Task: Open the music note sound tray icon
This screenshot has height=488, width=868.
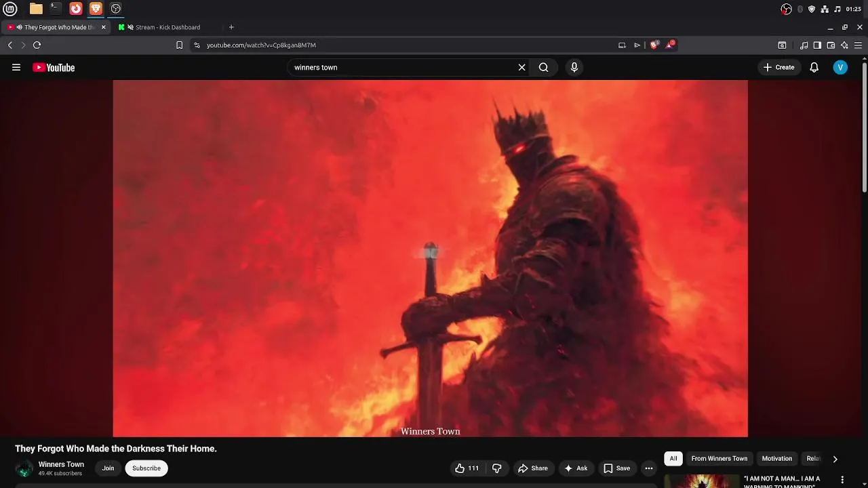Action: coord(837,9)
